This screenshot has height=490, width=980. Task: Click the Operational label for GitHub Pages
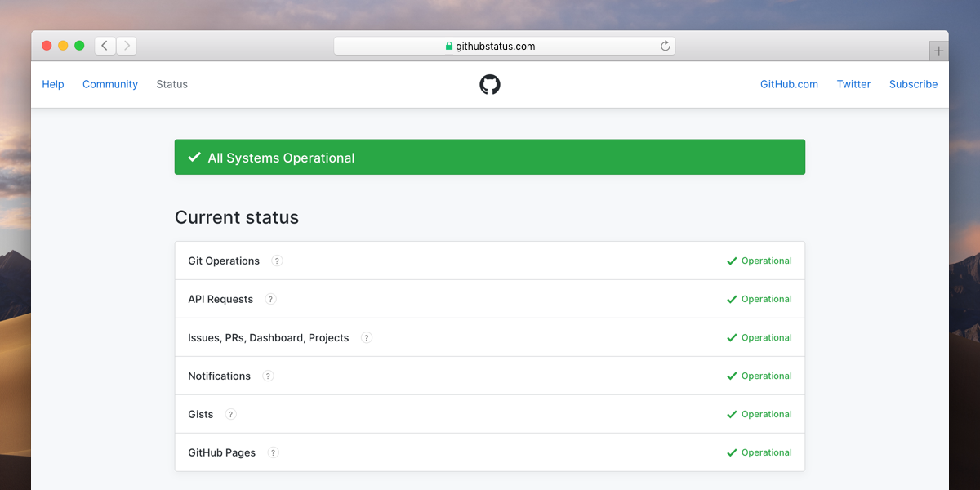(766, 452)
